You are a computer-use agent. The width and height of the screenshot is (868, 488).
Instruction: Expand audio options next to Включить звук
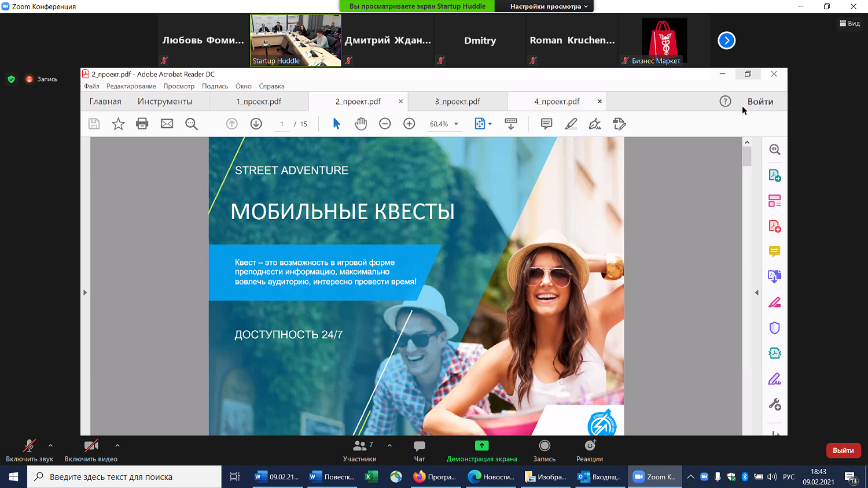tap(50, 445)
